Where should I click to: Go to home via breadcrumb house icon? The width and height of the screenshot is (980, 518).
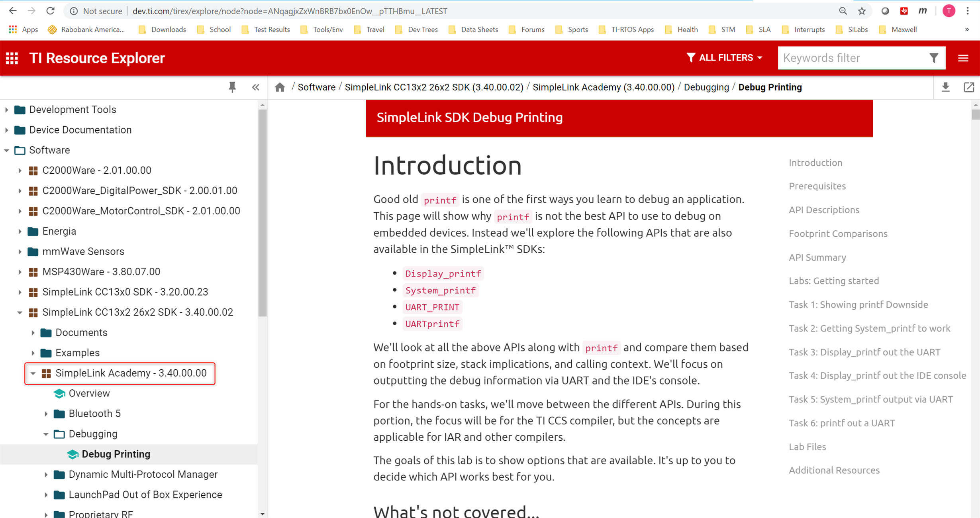(280, 87)
